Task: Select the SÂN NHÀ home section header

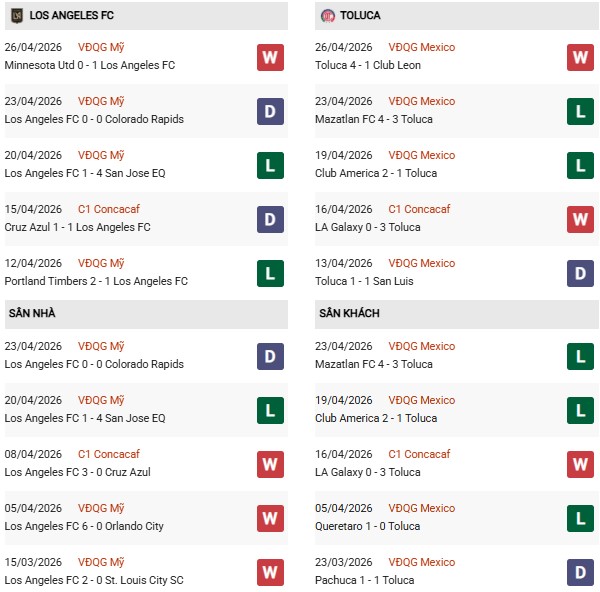Action: (x=31, y=313)
